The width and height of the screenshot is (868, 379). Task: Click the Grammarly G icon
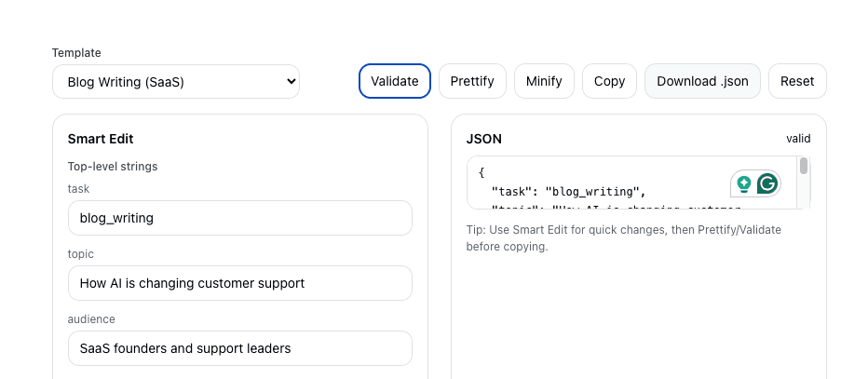[767, 184]
